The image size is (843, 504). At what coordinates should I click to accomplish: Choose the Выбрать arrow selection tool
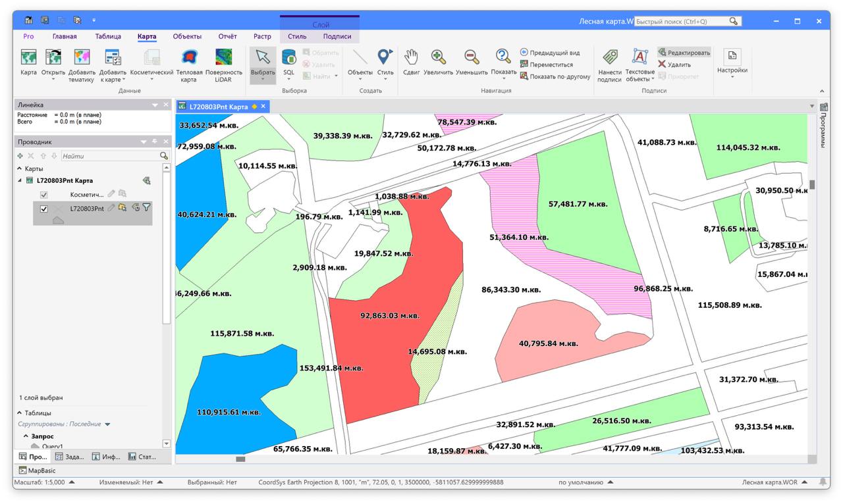(262, 58)
